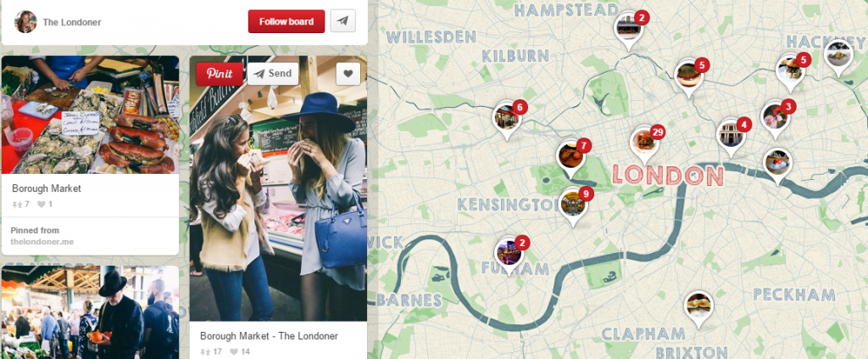
Task: Click the paper plane share icon beside Follow board
Action: (x=342, y=21)
